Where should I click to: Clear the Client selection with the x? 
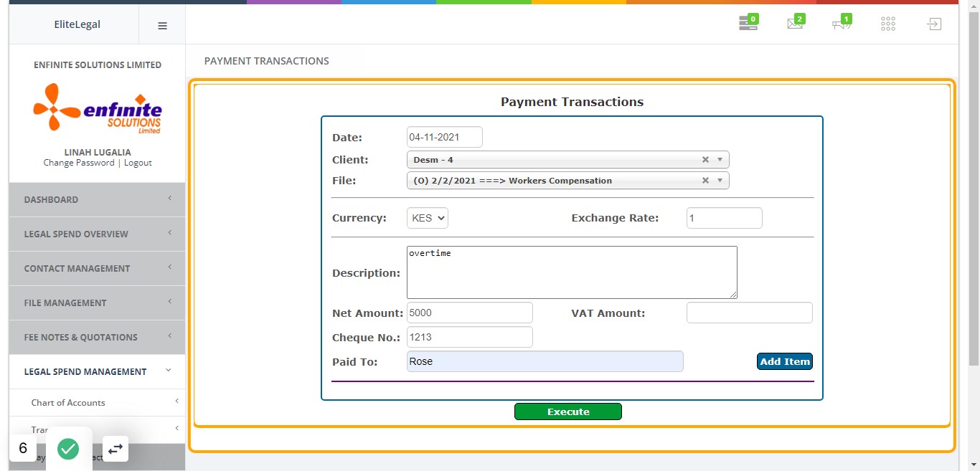tap(705, 160)
